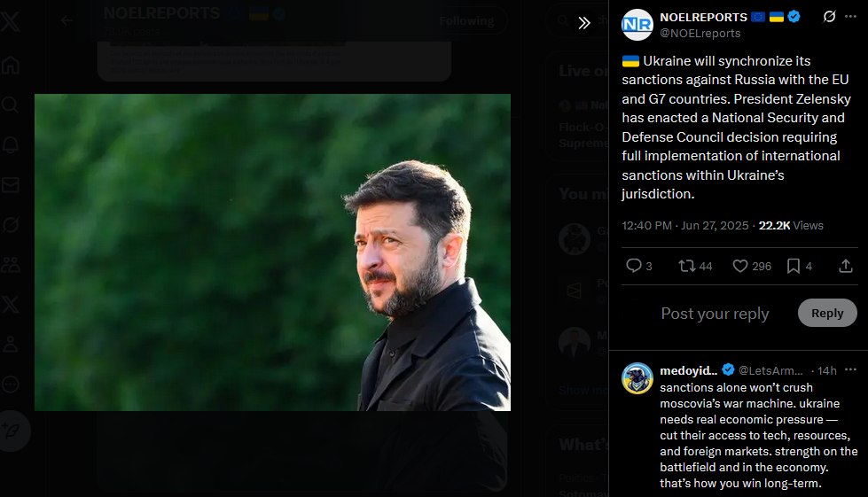The height and width of the screenshot is (497, 868).
Task: Open the @NOELreports handle link
Action: pyautogui.click(x=700, y=33)
